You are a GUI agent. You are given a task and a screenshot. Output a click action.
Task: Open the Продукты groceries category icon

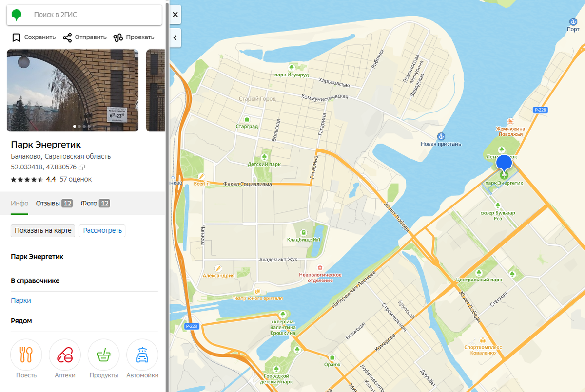(103, 355)
